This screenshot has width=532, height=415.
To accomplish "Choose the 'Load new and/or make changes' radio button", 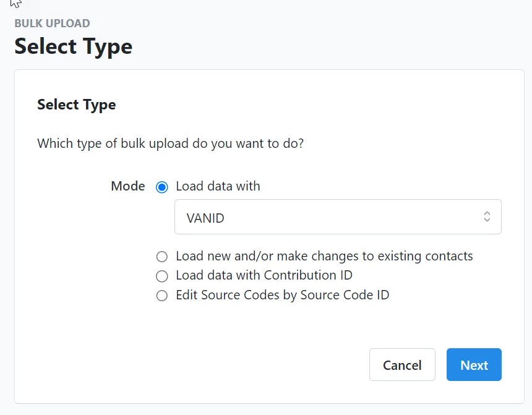I will tap(162, 257).
